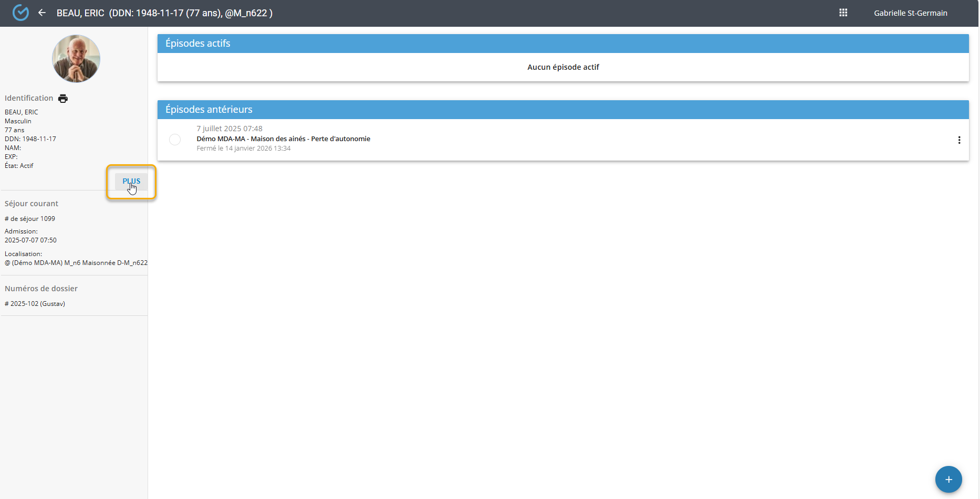Click PLUS to show more identification details
The width and height of the screenshot is (980, 499).
point(131,181)
